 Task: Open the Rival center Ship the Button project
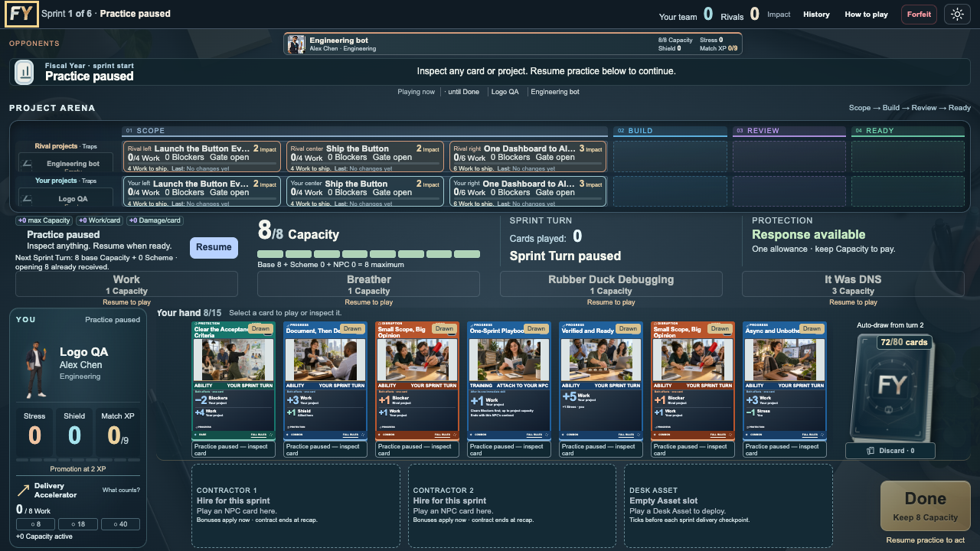(x=364, y=156)
